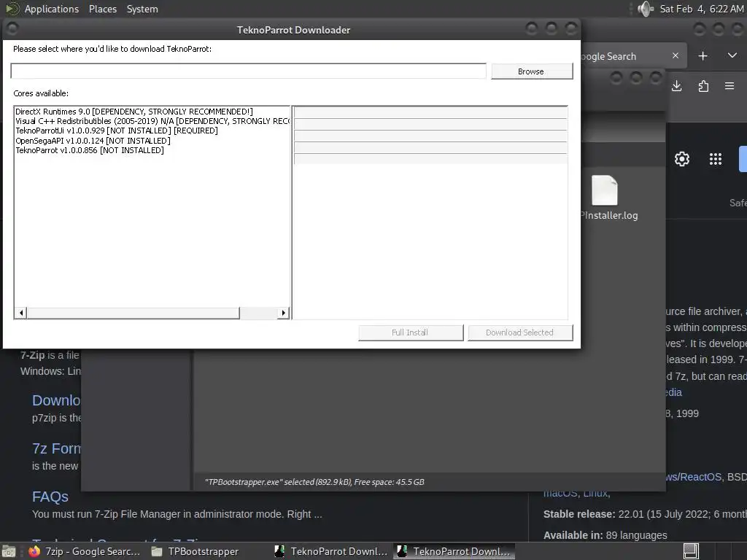Viewport: 747px width, 560px height.
Task: Click TeknoParrot Downloader window menu button
Action: point(12,29)
